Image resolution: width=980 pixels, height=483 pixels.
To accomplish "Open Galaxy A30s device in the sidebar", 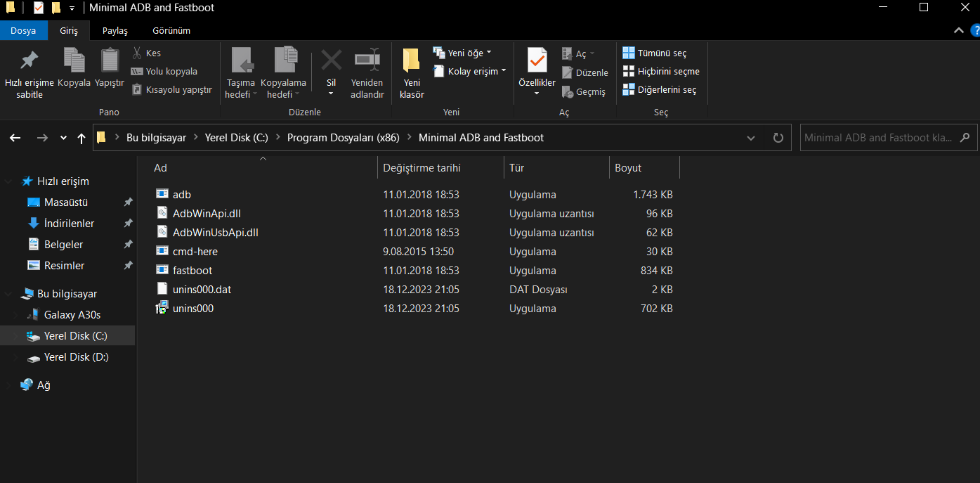I will click(72, 315).
